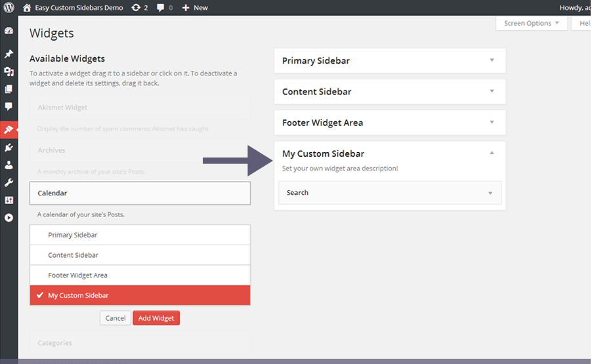The width and height of the screenshot is (592, 364).
Task: Open Pages icon in admin sidebar
Action: click(9, 89)
